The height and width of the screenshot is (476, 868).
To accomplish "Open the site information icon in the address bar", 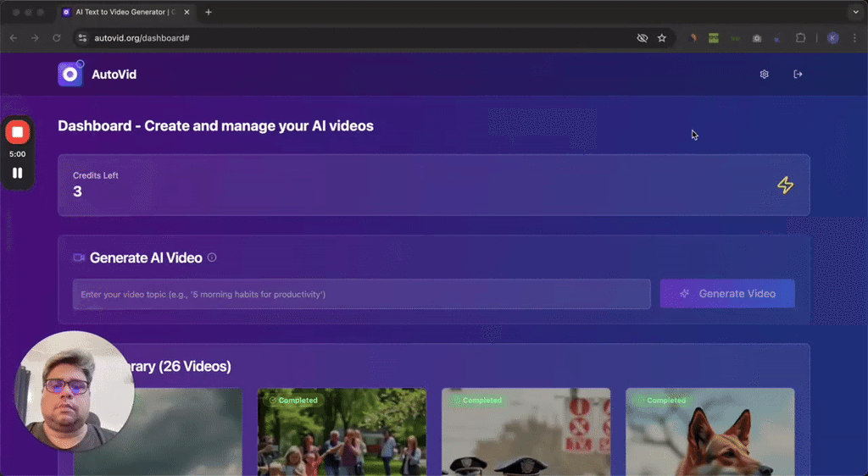I will [x=82, y=38].
